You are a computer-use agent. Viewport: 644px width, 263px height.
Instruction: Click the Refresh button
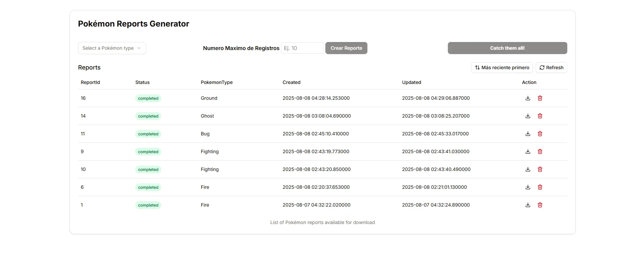[551, 68]
